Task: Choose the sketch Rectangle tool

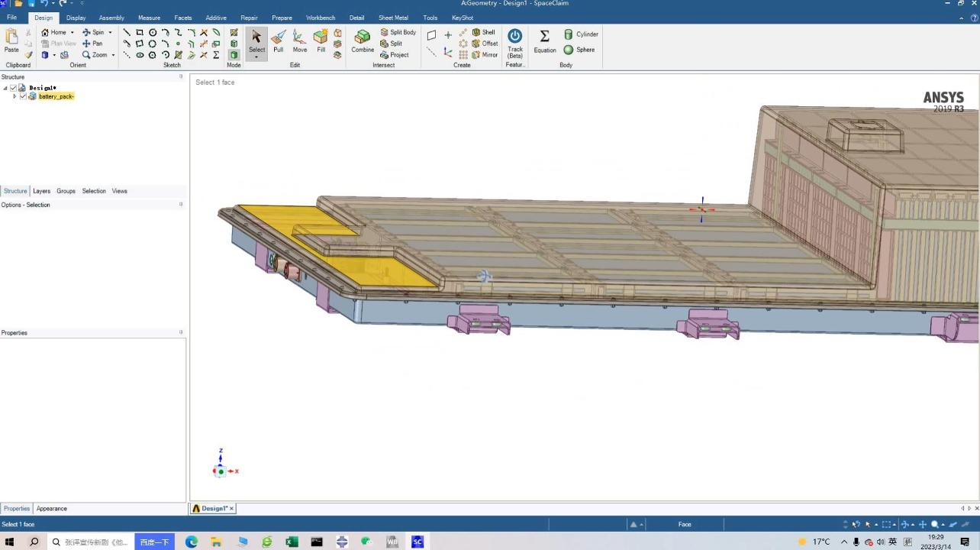Action: click(140, 33)
